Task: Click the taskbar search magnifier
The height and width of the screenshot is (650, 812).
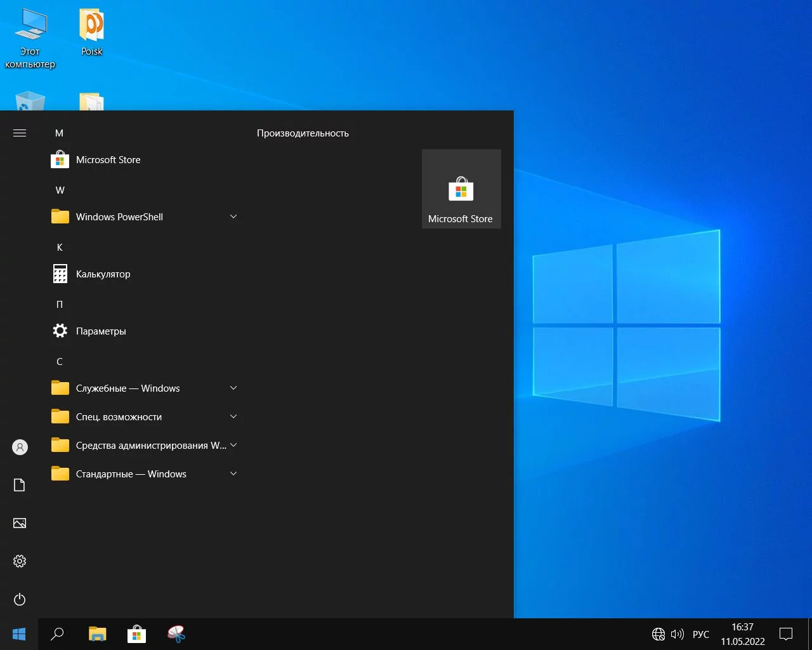Action: 57,633
